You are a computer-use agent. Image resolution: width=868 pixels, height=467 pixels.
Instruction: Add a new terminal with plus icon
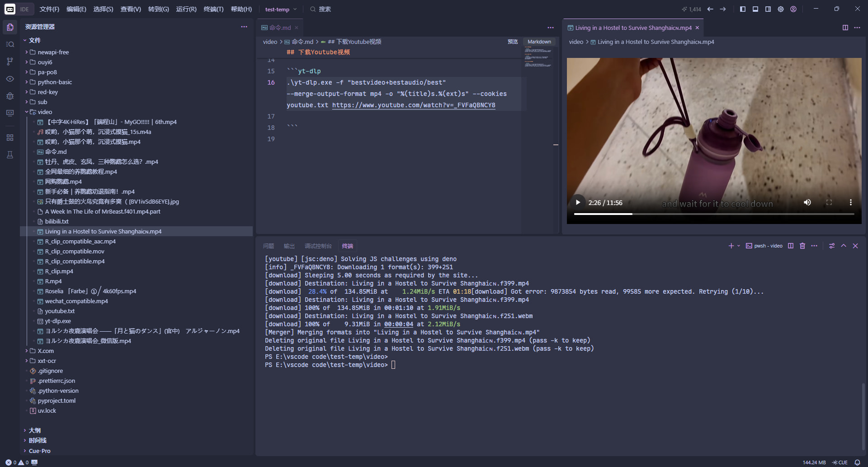731,246
